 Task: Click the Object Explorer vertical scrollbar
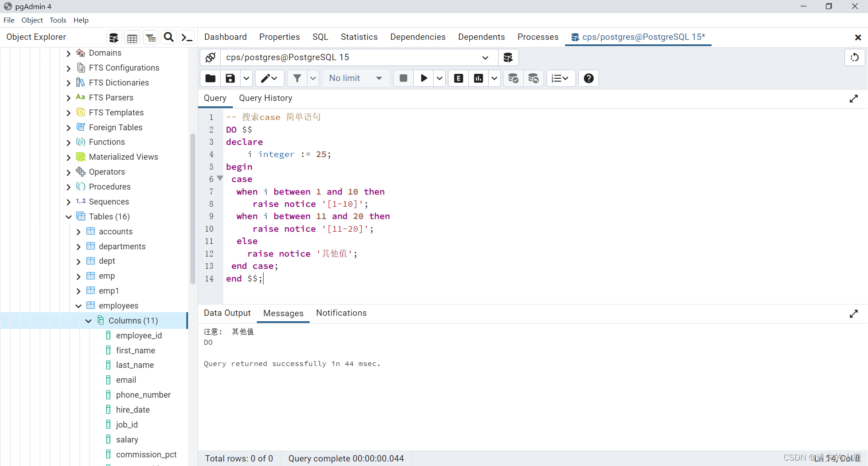[x=193, y=208]
